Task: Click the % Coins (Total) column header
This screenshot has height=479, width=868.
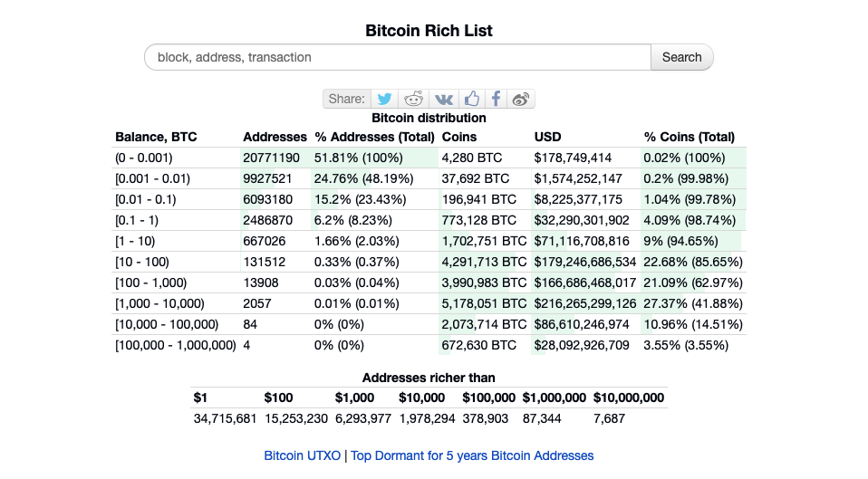Action: [x=689, y=137]
